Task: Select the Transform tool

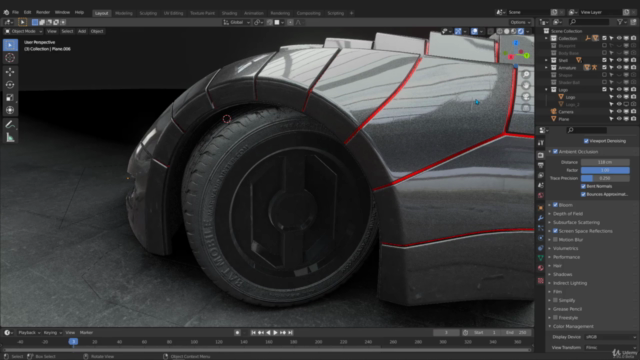Action: [10, 110]
